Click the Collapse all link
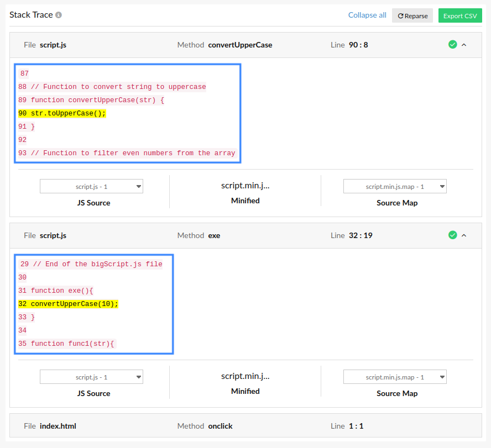The image size is (491, 448). [x=367, y=15]
